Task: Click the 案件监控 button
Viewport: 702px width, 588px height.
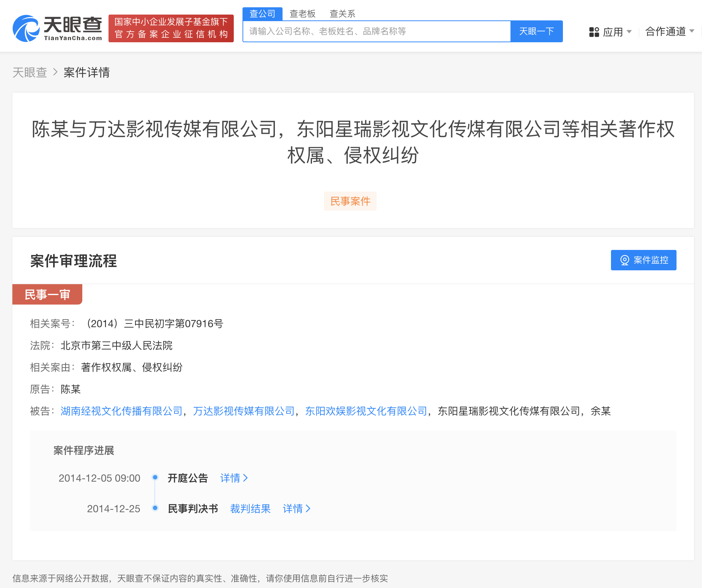Action: (x=644, y=260)
